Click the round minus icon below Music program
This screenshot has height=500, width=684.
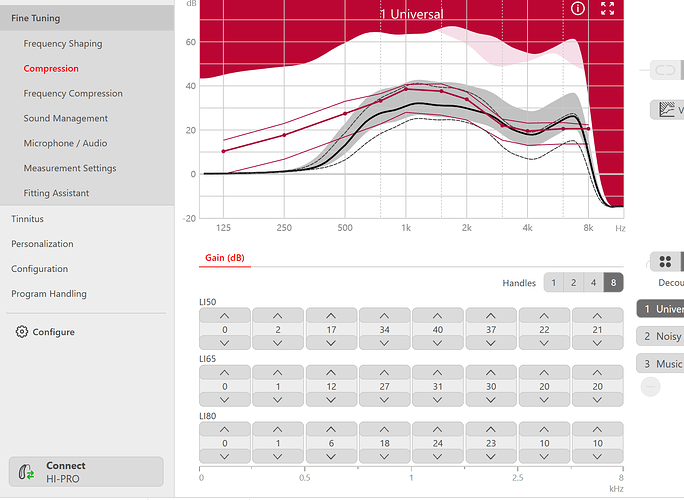[650, 386]
